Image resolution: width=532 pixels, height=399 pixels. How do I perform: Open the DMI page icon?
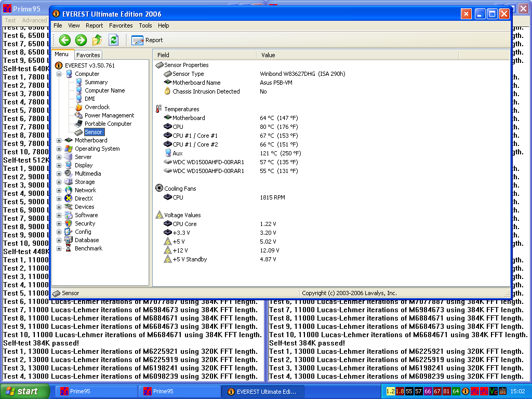click(79, 99)
